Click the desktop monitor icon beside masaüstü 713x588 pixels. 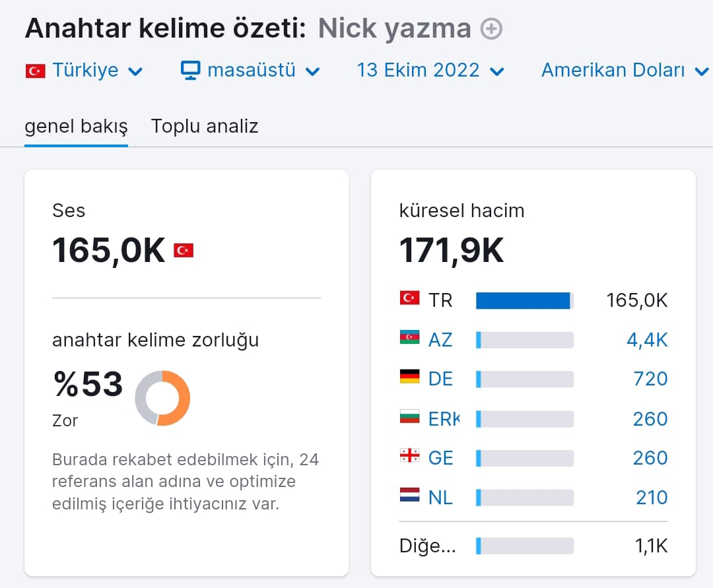coord(190,71)
